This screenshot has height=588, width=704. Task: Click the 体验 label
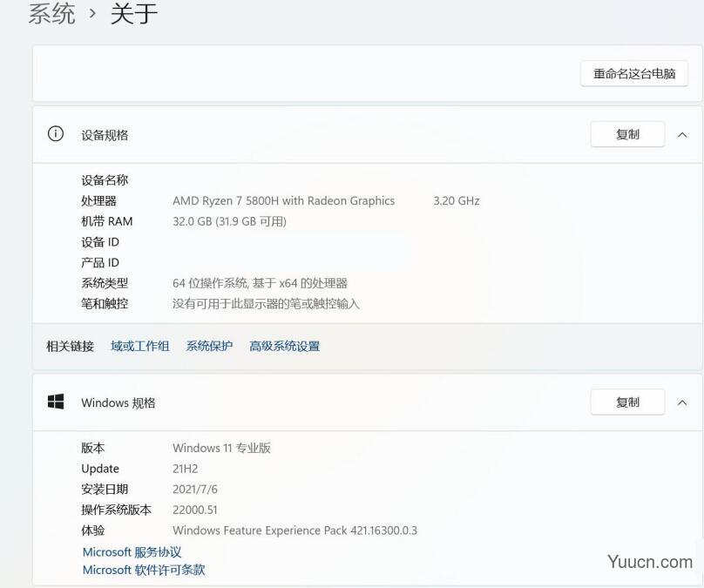pyautogui.click(x=93, y=531)
